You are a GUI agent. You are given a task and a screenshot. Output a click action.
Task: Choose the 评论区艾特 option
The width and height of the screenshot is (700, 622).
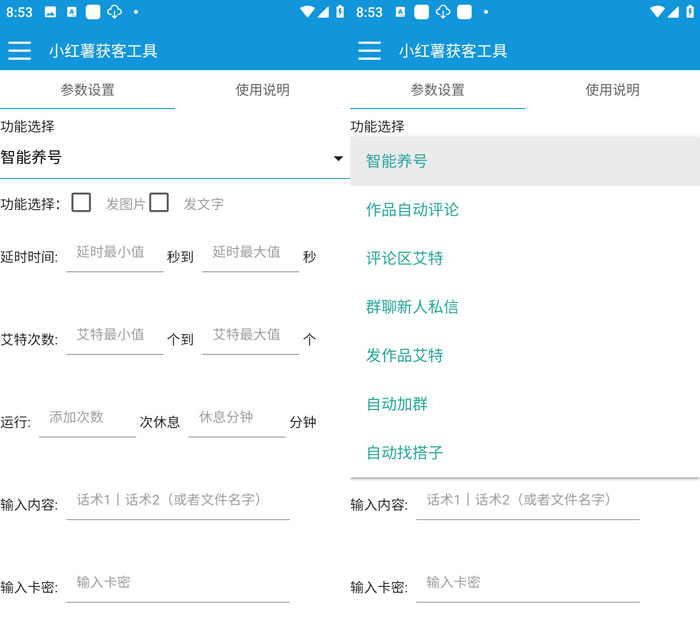(404, 258)
